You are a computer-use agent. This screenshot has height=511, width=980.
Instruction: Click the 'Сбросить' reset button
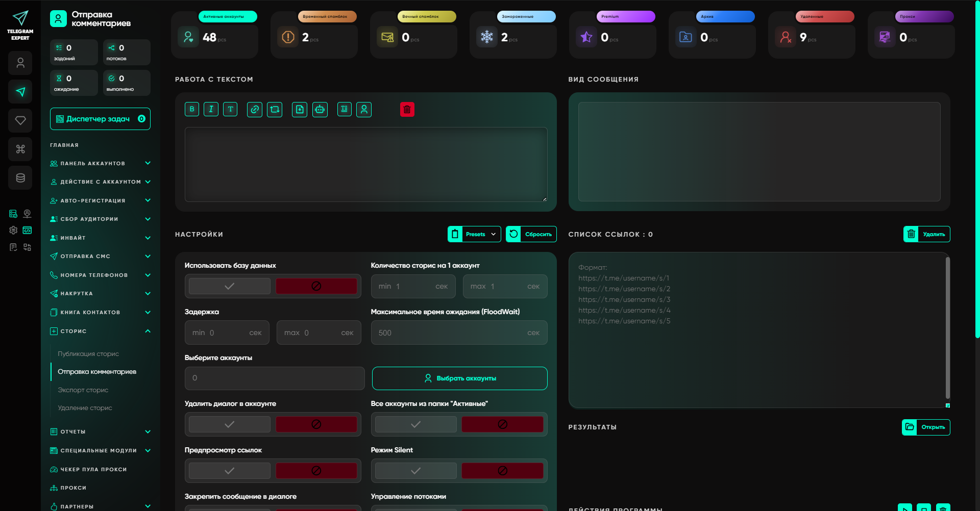pos(531,234)
